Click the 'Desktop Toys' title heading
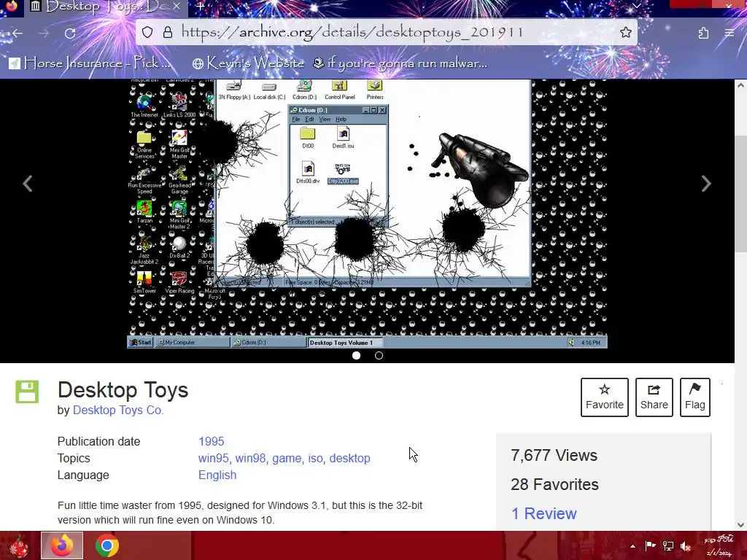 click(x=123, y=389)
